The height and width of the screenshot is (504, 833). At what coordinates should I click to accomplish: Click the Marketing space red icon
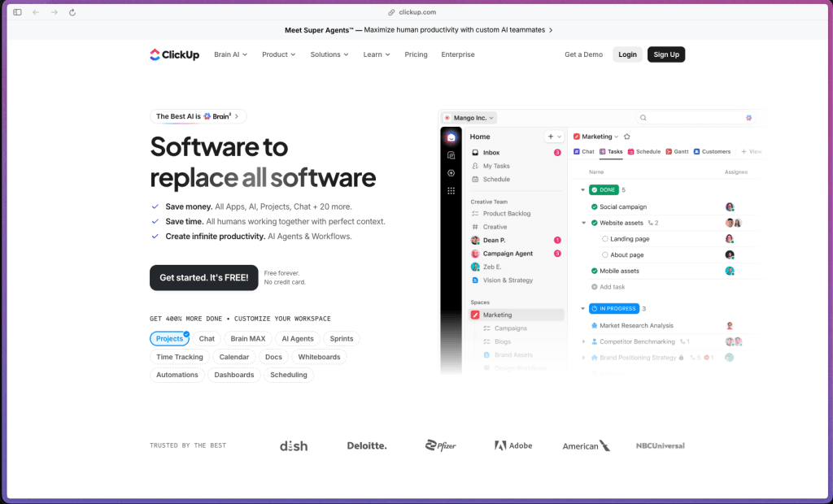[x=475, y=315]
